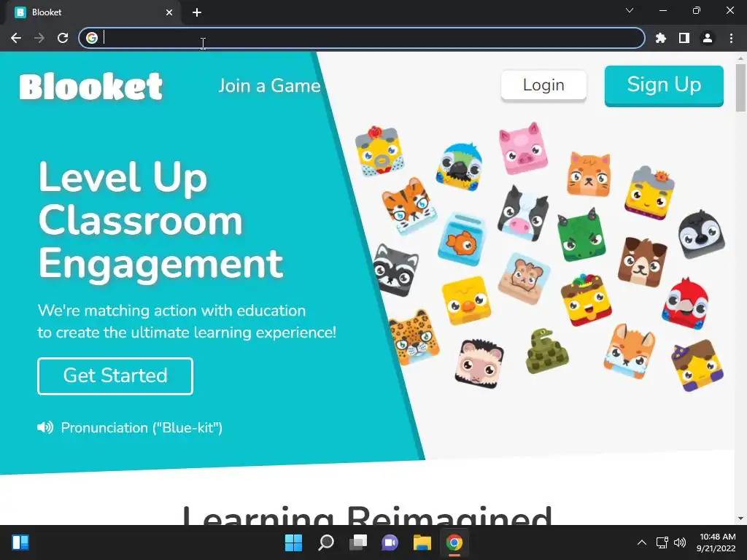Image resolution: width=747 pixels, height=560 pixels.
Task: Click the orange cat blook
Action: point(589,175)
